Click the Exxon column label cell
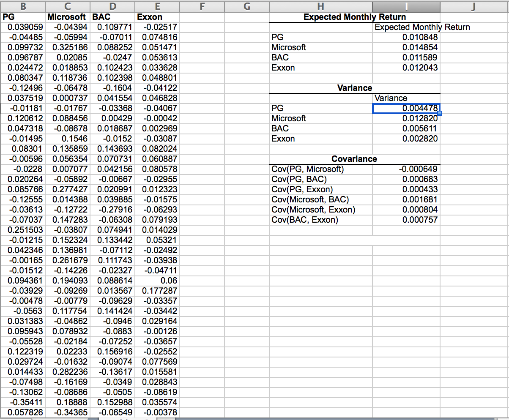509x420 pixels. (158, 17)
